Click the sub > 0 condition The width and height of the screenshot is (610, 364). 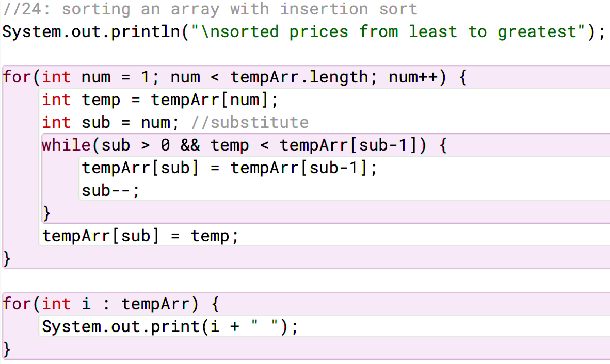[x=136, y=145]
